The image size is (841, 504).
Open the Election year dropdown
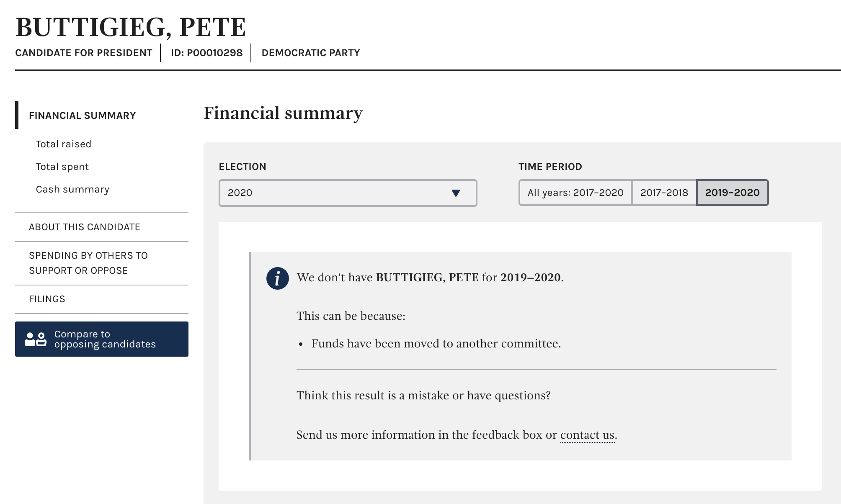[x=348, y=193]
